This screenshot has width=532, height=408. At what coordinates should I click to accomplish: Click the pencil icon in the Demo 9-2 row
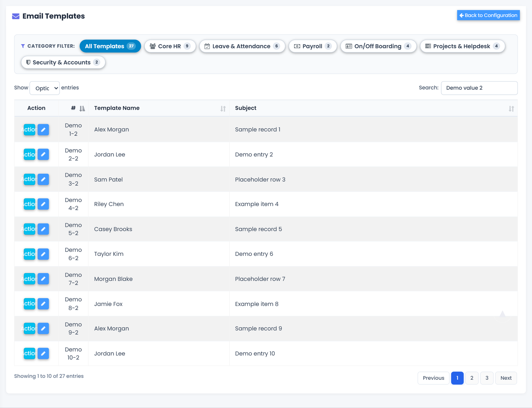[x=43, y=329]
